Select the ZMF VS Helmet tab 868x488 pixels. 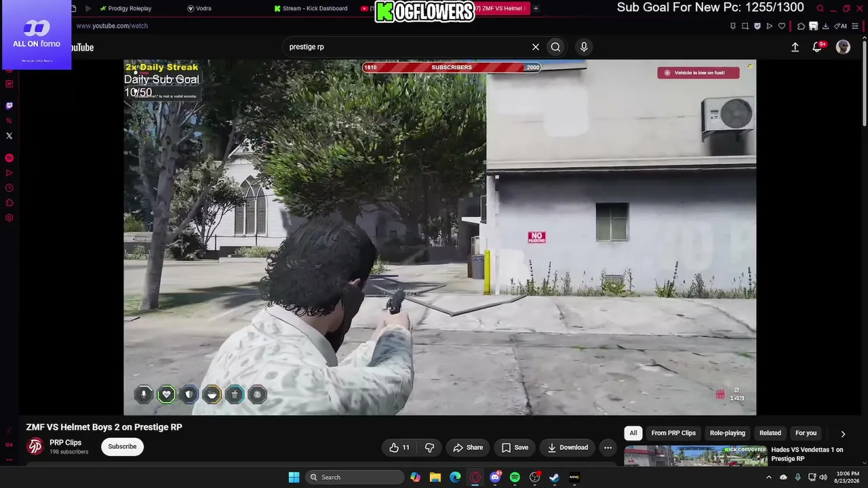(x=502, y=8)
